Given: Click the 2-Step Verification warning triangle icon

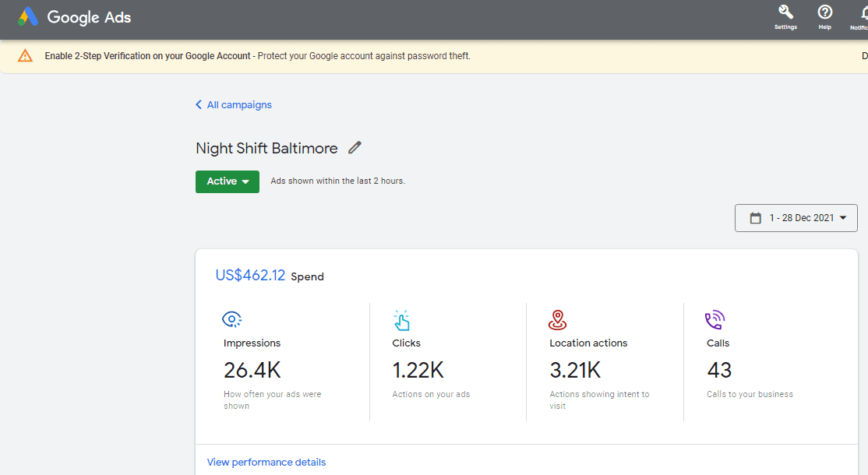Looking at the screenshot, I should tap(25, 56).
